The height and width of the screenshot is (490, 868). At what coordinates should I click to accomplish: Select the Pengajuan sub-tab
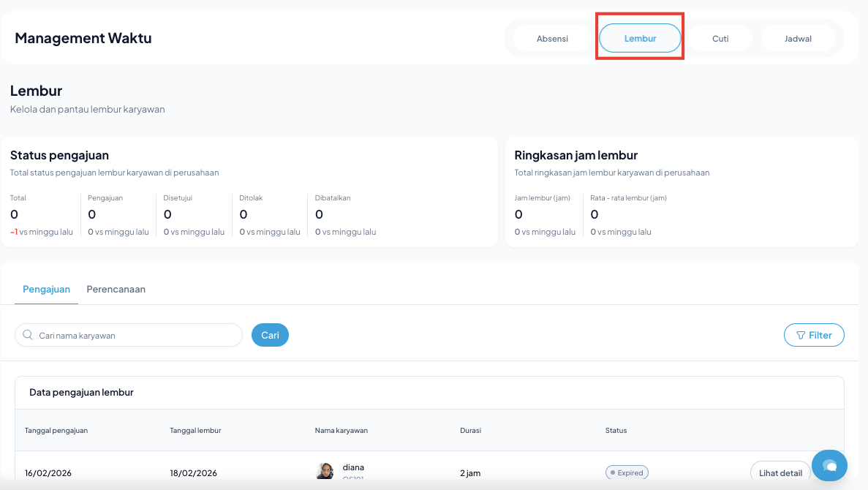[46, 290]
